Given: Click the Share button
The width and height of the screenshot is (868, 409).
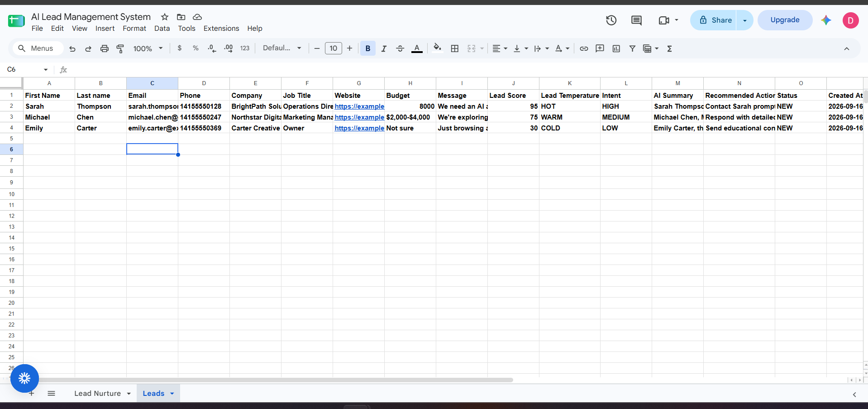Looking at the screenshot, I should click(714, 20).
